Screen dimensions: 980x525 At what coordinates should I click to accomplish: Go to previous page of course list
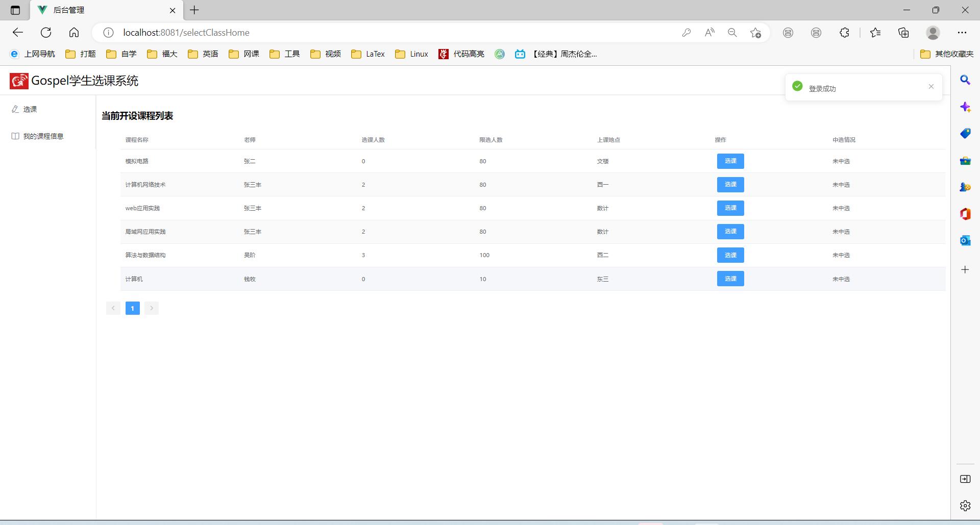[x=113, y=308]
